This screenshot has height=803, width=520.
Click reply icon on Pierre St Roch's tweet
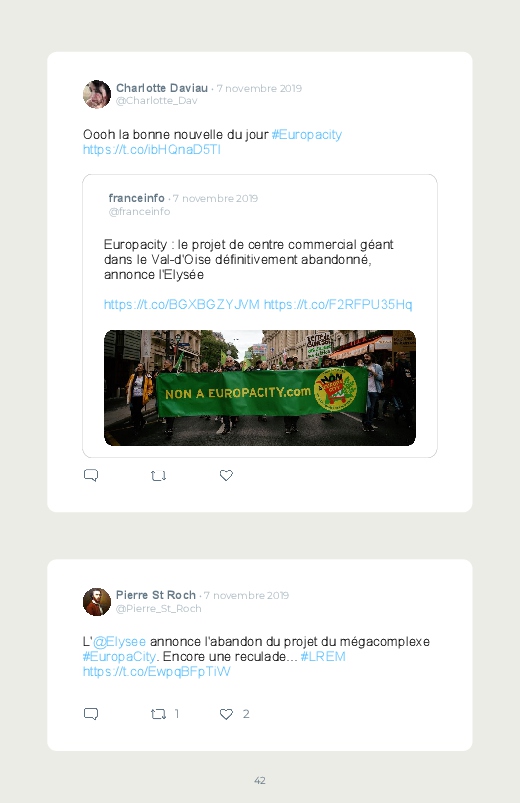tap(91, 714)
